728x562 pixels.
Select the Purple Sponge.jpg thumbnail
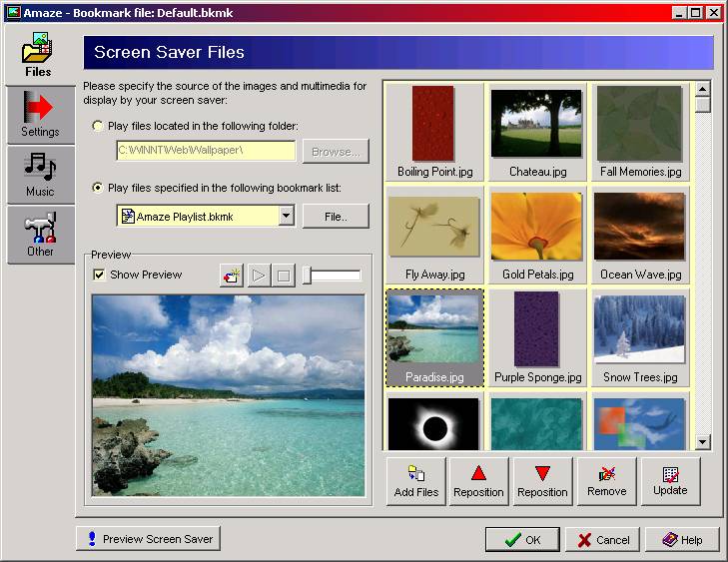[537, 337]
